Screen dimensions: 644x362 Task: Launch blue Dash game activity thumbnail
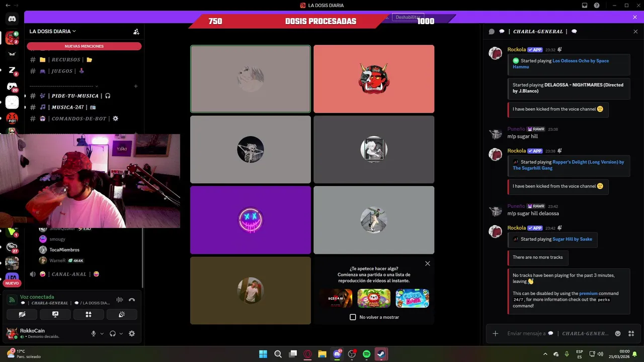412,298
